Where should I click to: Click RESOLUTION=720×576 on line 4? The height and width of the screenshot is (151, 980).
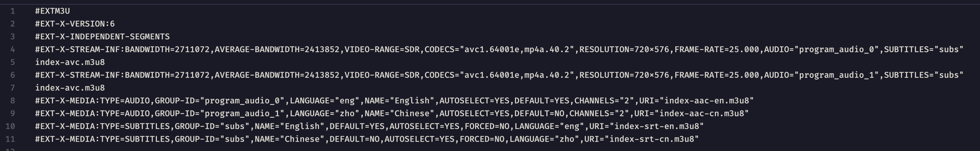coord(624,49)
